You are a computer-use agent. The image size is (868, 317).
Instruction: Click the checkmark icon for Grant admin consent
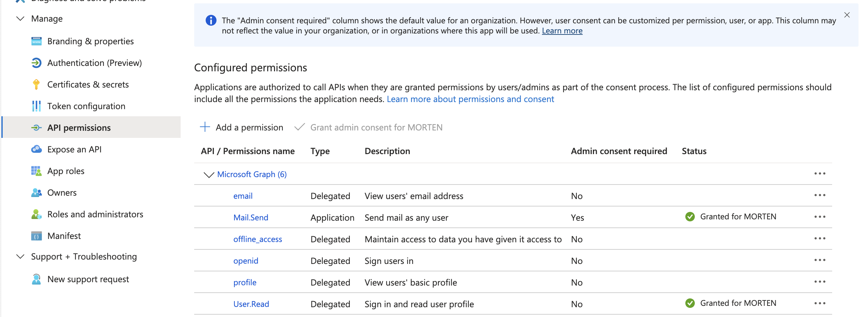pyautogui.click(x=300, y=127)
